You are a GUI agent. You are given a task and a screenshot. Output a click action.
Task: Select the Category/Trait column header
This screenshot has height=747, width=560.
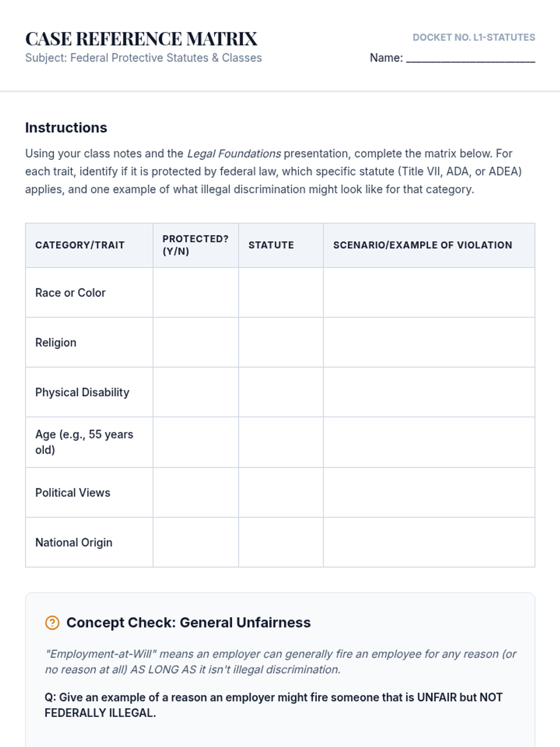point(80,245)
